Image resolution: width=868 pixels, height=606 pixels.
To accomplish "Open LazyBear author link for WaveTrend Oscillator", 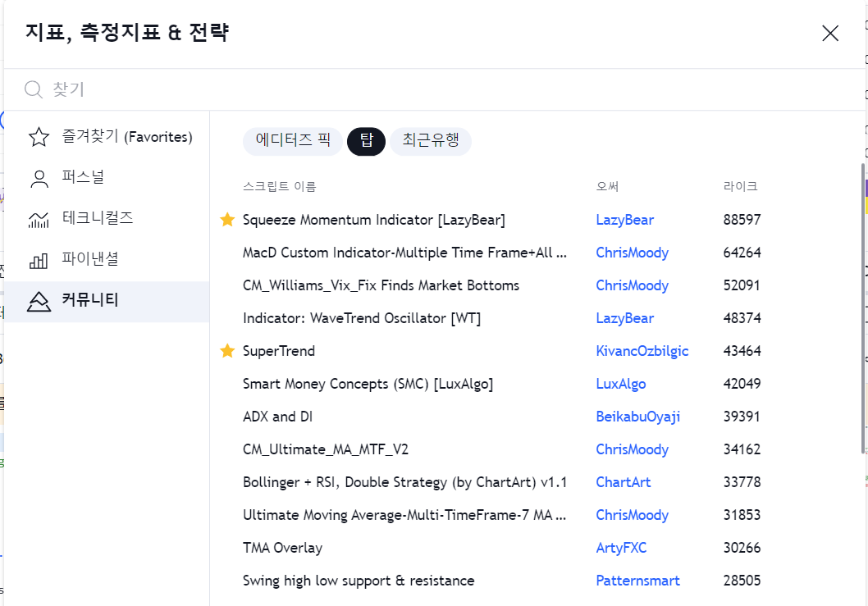I will click(625, 318).
